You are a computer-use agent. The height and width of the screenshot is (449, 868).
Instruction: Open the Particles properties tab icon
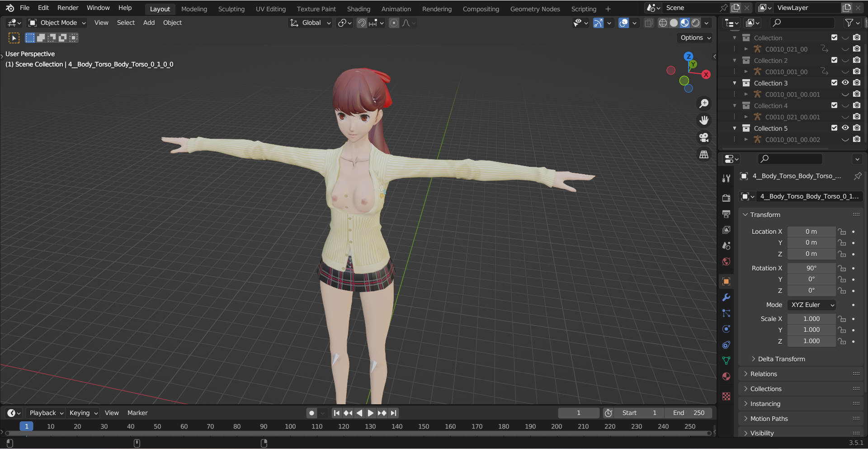[x=726, y=313]
